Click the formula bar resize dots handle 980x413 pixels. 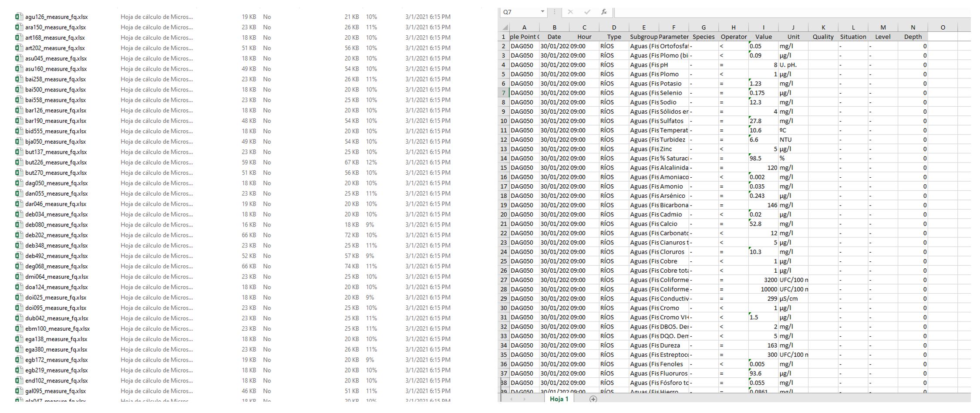[x=554, y=12]
